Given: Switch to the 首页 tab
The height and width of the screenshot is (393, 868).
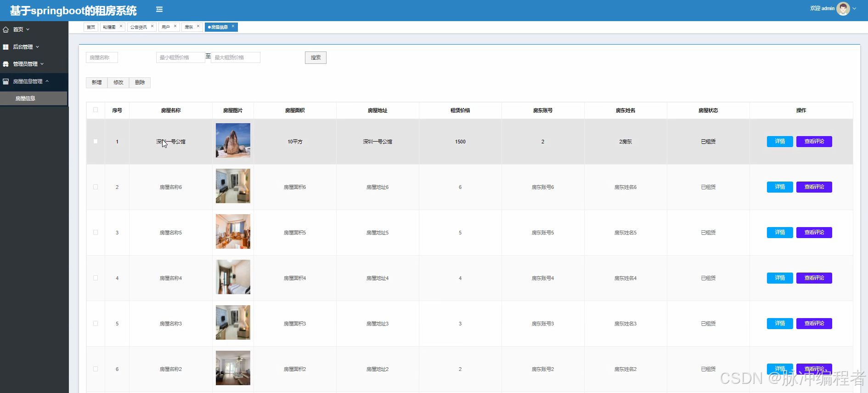Looking at the screenshot, I should [x=91, y=27].
